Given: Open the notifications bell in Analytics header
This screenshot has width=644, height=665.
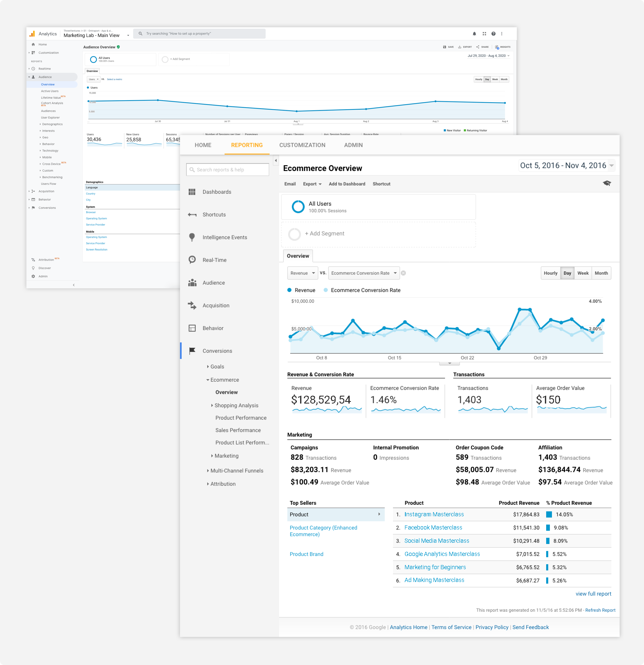Looking at the screenshot, I should (475, 34).
